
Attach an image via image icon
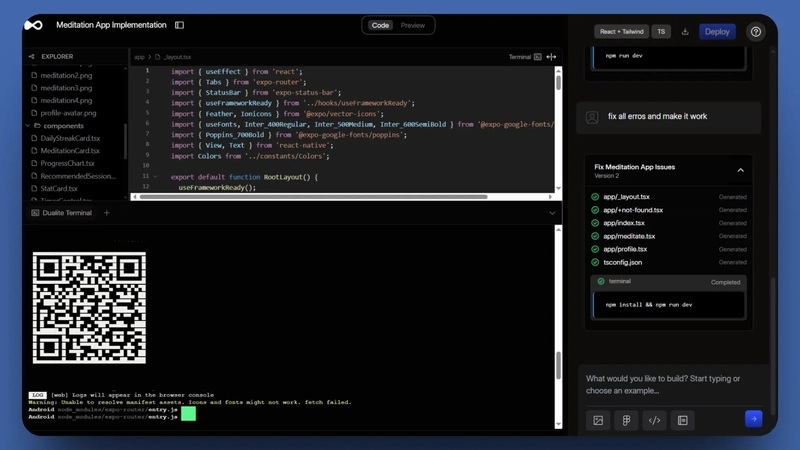(x=598, y=420)
